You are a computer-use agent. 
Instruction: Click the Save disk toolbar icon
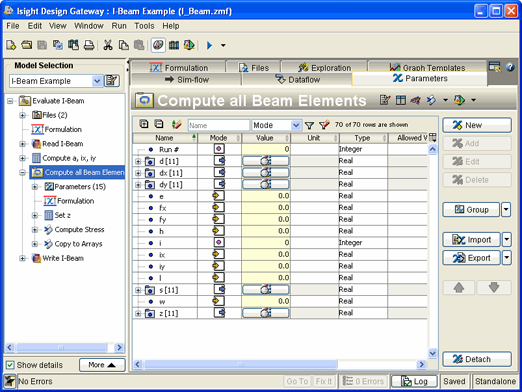click(42, 45)
